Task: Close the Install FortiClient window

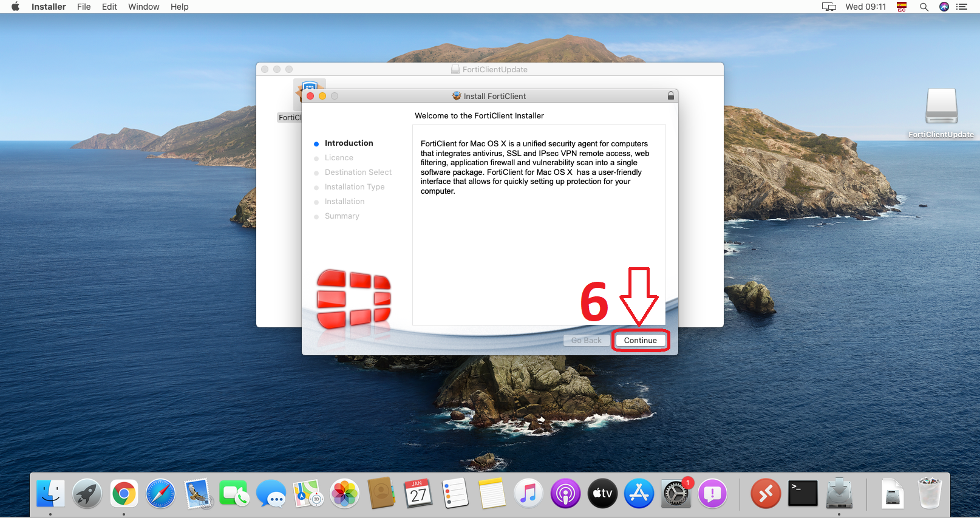Action: [310, 96]
